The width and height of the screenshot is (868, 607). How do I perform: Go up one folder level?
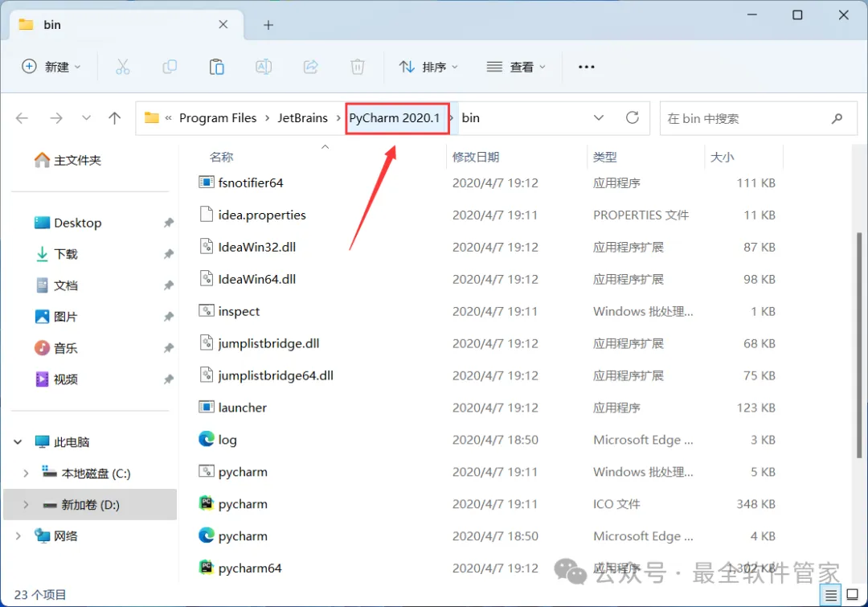115,118
